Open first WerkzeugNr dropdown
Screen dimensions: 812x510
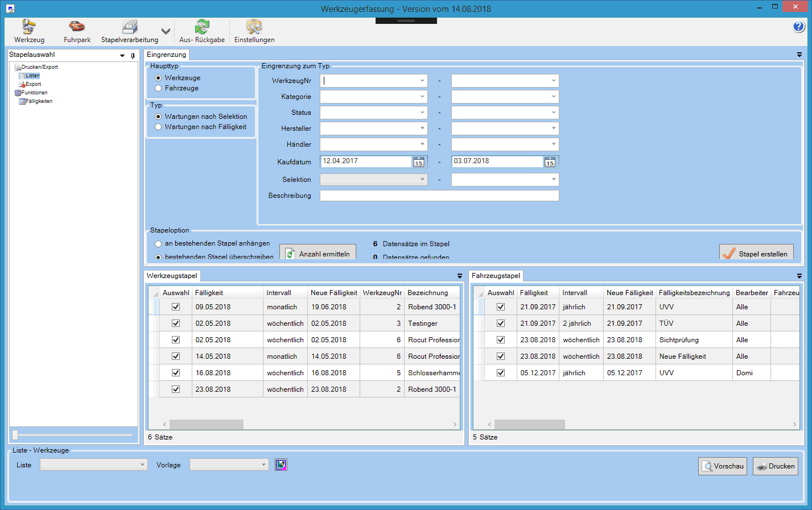click(422, 81)
